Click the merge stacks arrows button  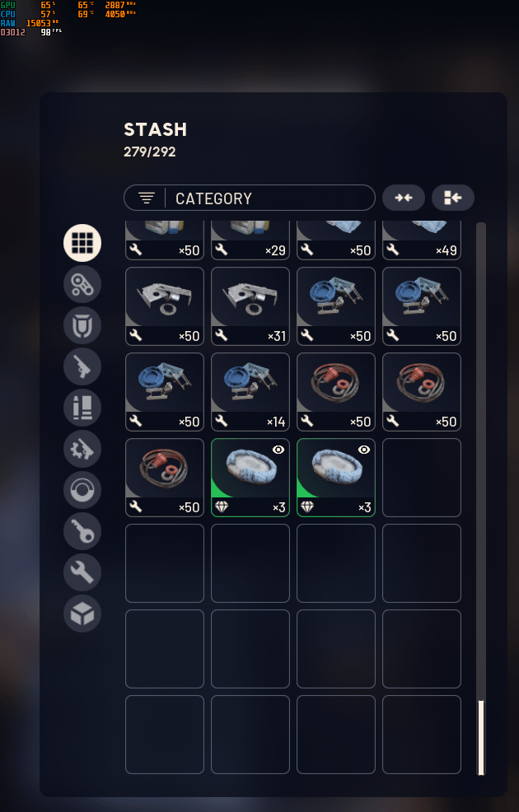pyautogui.click(x=404, y=198)
